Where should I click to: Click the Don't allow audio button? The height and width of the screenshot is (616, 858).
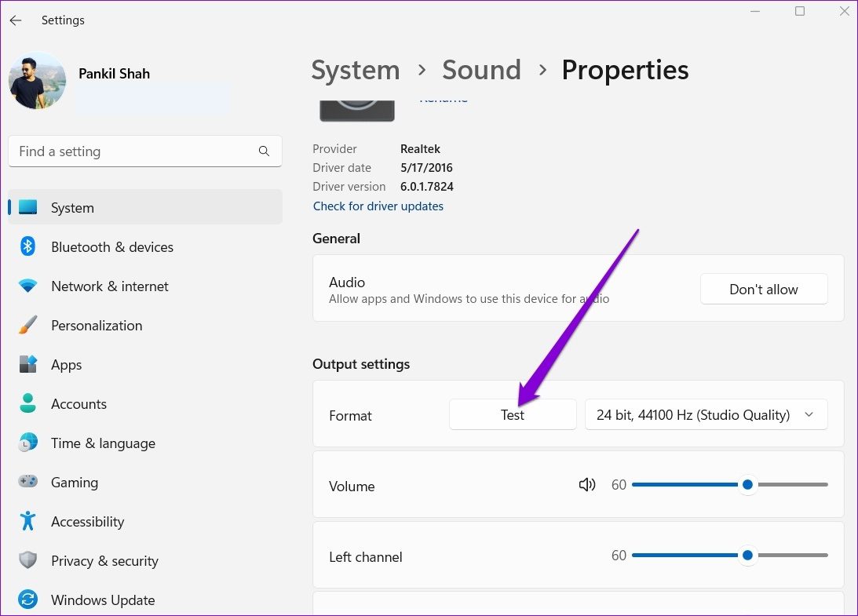(763, 290)
